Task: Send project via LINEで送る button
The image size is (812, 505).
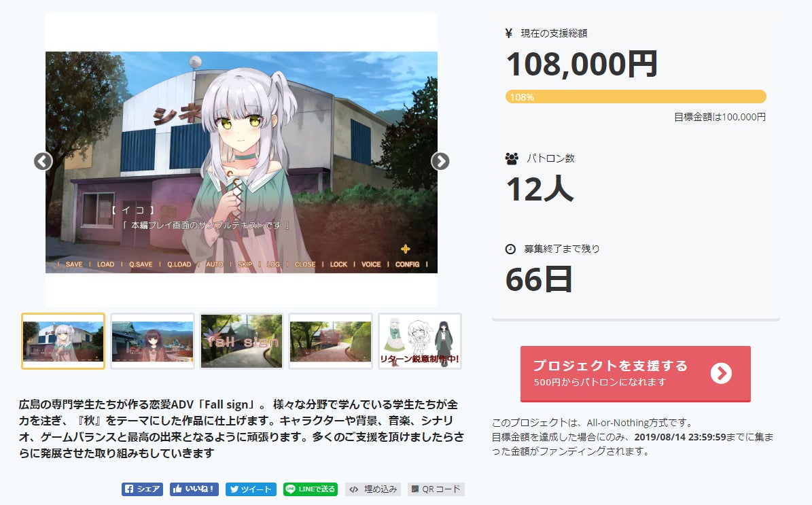Action: pyautogui.click(x=311, y=489)
